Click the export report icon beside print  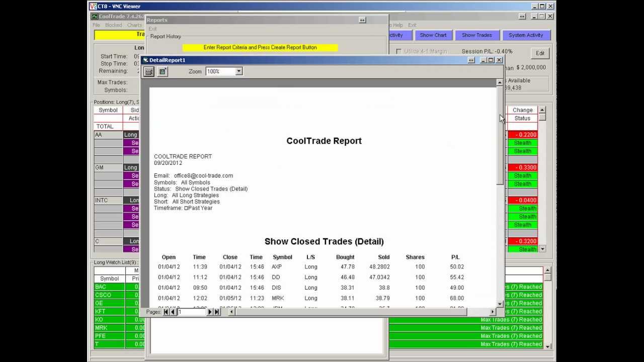(x=163, y=71)
